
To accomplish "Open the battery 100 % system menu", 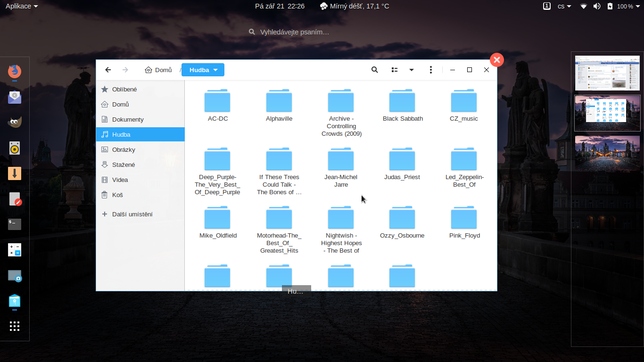I will pos(624,6).
